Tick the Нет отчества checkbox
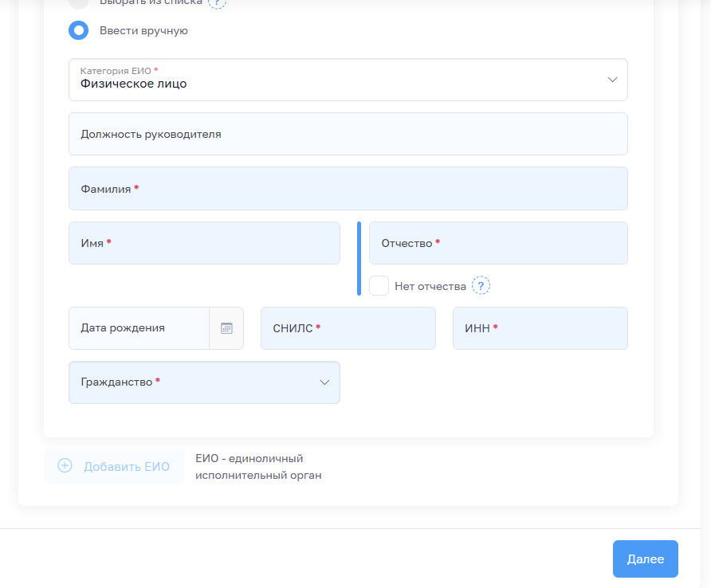 [x=379, y=286]
